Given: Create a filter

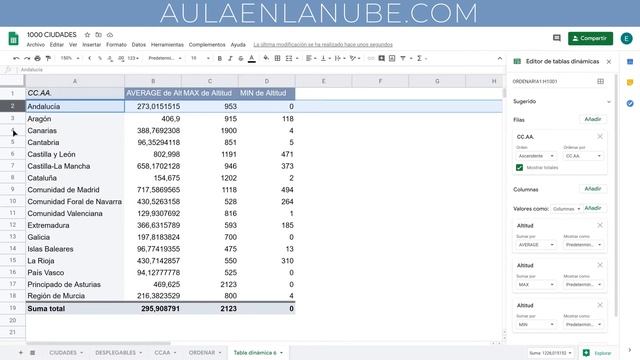Looking at the screenshot, I should 403,58.
